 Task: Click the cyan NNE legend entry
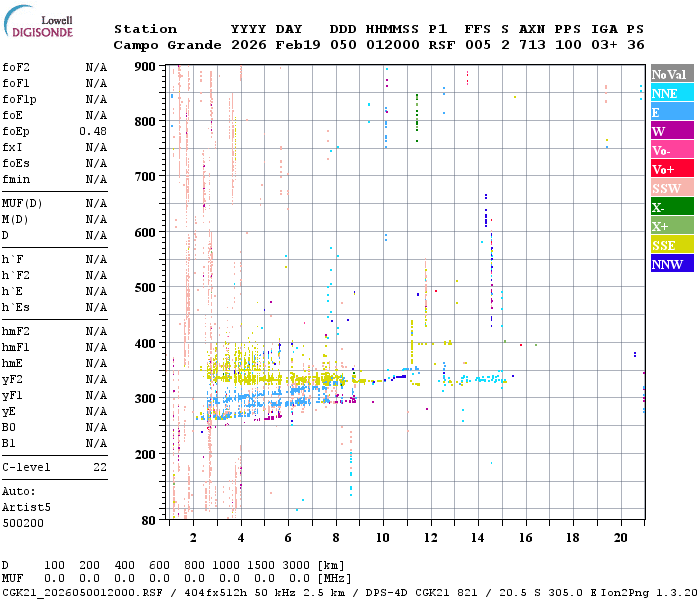pyautogui.click(x=670, y=94)
